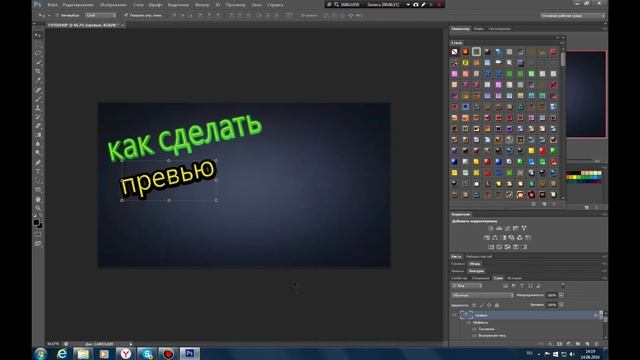Select the Crop tool
Viewport: 640px width, 360px height.
tap(38, 71)
